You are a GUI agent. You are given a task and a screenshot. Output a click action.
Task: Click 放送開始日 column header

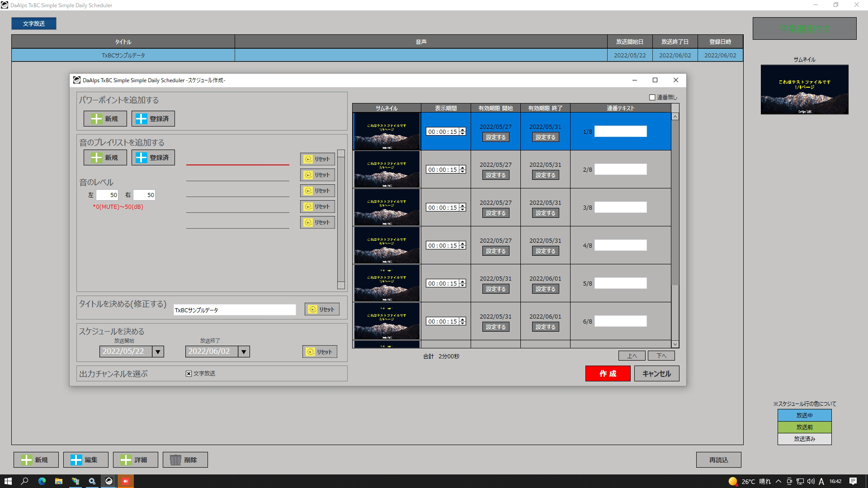630,42
